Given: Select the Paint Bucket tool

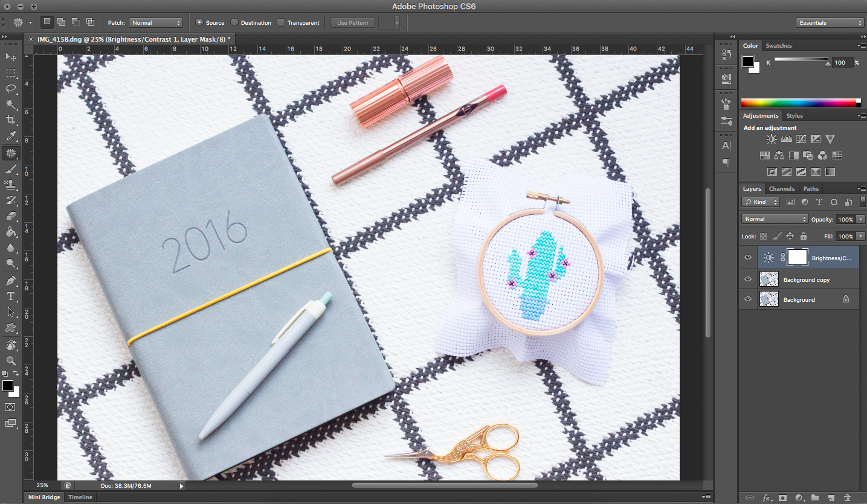Looking at the screenshot, I should (x=11, y=232).
